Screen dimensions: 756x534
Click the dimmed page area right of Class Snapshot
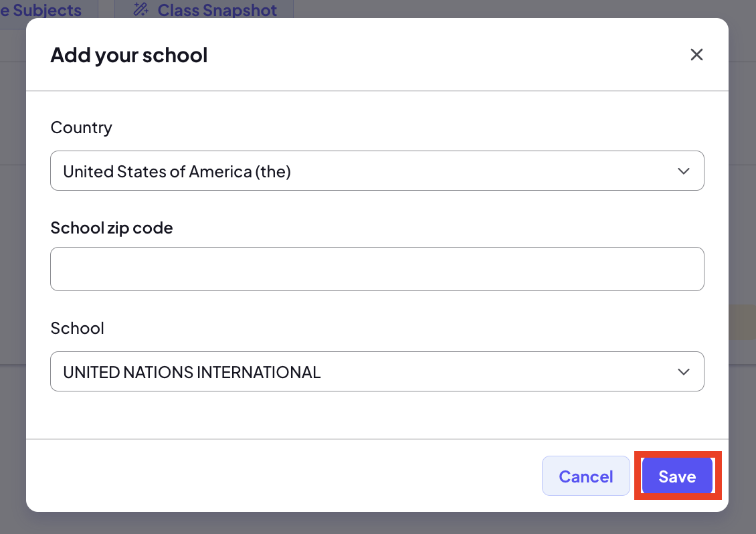tap(525, 9)
